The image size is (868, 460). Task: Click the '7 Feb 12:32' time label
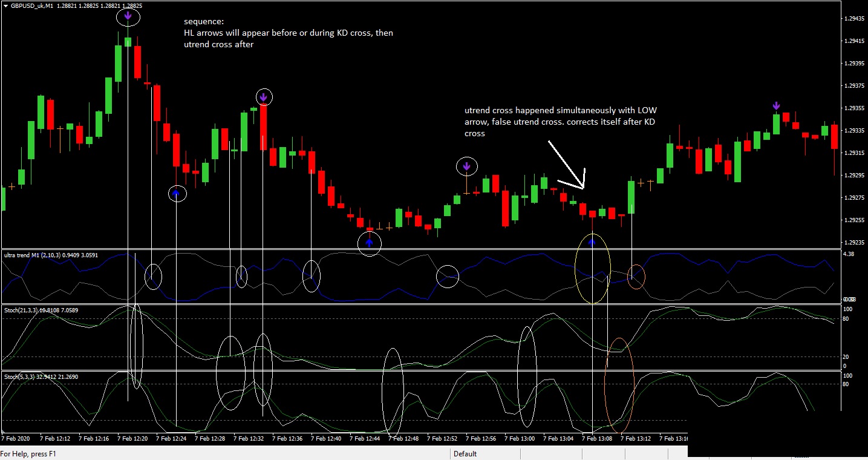click(249, 438)
